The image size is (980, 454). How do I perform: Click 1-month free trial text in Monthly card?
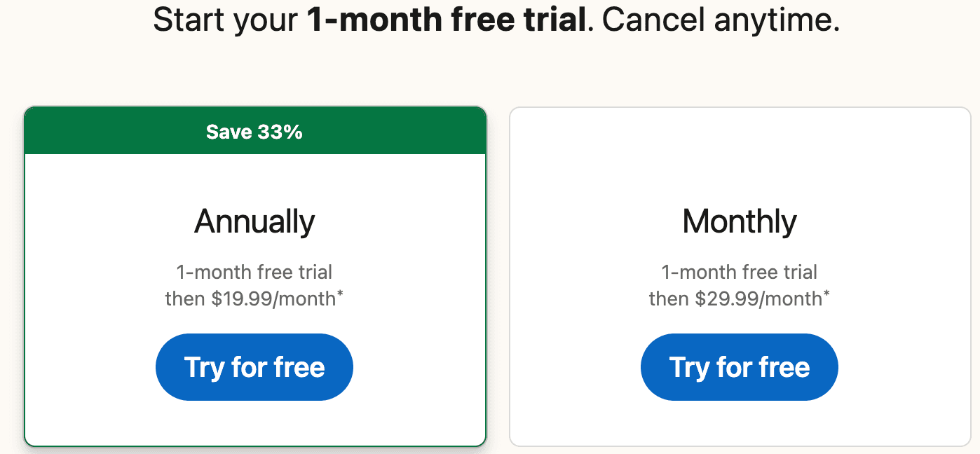740,272
